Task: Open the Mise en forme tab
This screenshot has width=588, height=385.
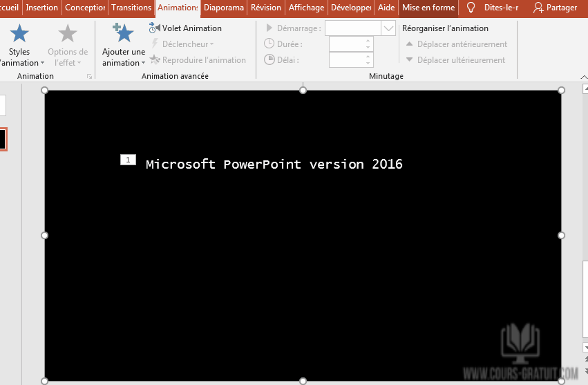Action: tap(428, 8)
